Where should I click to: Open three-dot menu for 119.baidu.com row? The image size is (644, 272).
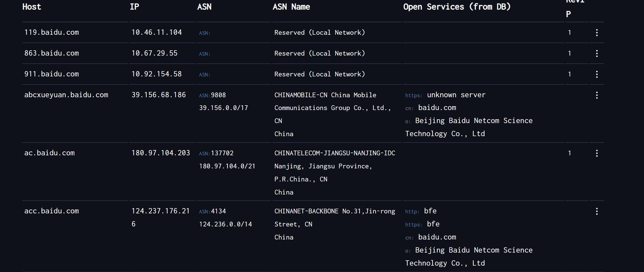(597, 33)
